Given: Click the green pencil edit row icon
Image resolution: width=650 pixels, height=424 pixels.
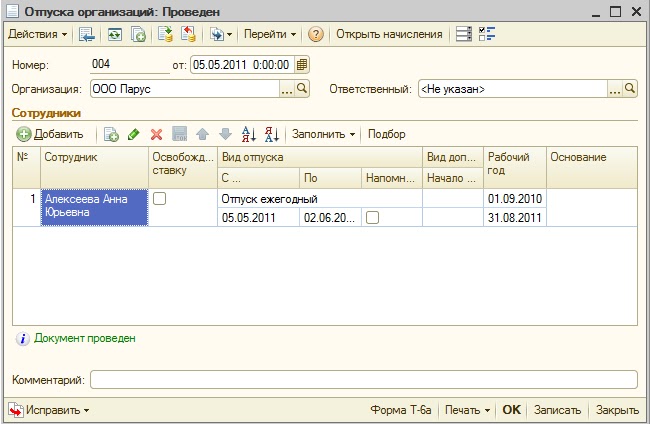Looking at the screenshot, I should [x=133, y=134].
